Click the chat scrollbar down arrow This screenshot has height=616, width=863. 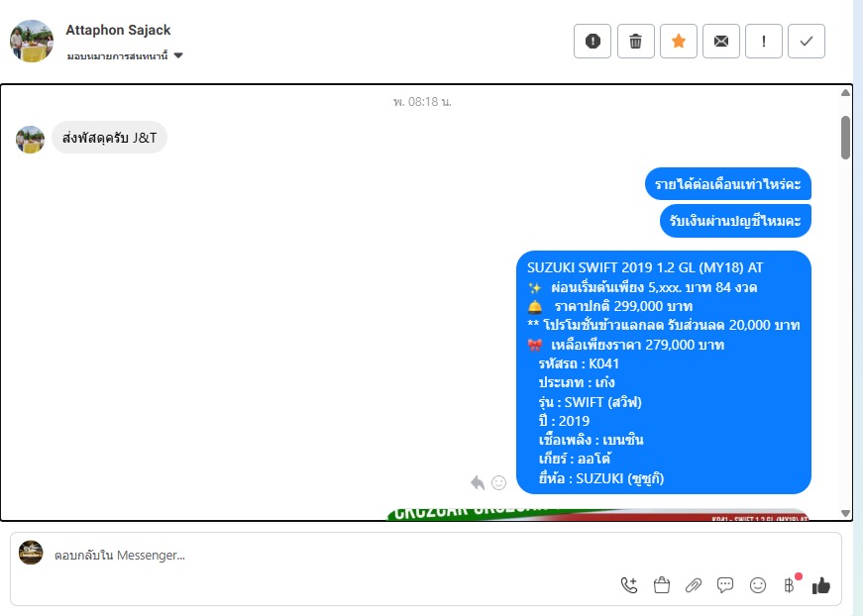tap(846, 513)
